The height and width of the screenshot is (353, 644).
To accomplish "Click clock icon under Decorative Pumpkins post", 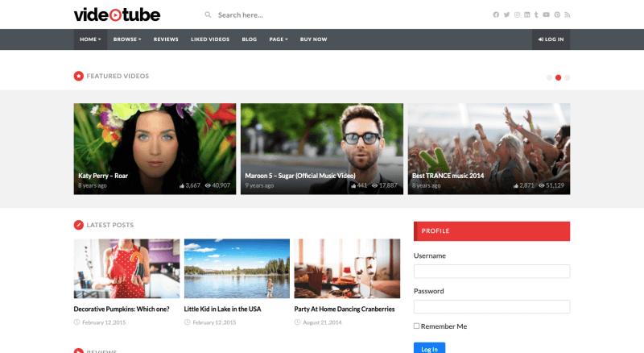I will point(76,322).
